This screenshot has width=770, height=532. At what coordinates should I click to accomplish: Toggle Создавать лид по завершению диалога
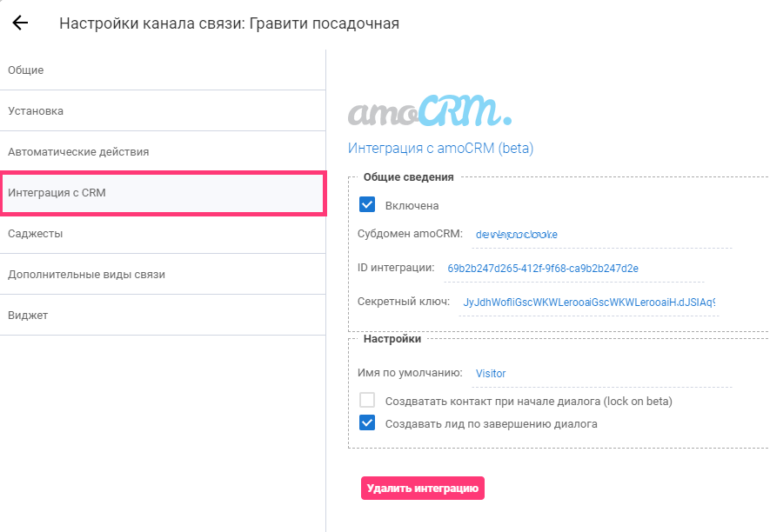point(367,423)
